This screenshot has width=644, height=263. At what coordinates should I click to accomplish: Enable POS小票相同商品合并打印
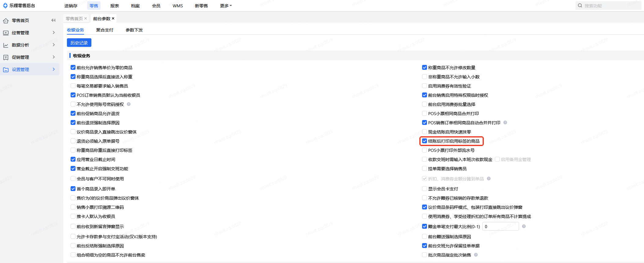(425, 113)
